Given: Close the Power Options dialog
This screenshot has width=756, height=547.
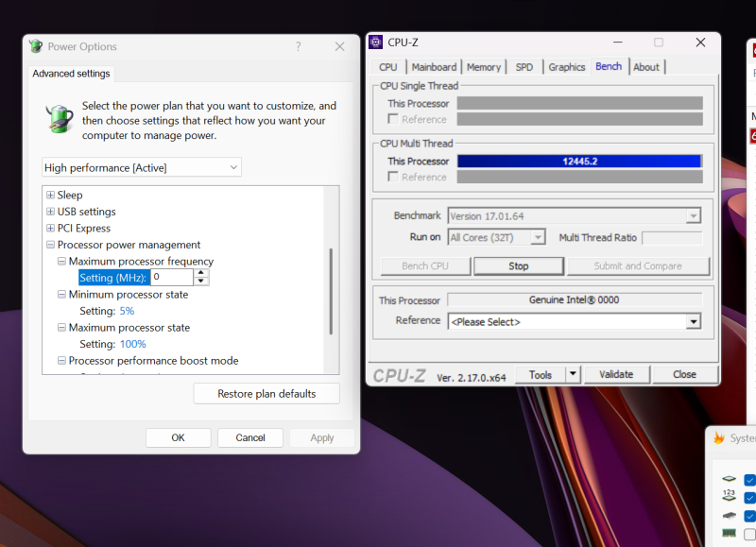Looking at the screenshot, I should (340, 46).
